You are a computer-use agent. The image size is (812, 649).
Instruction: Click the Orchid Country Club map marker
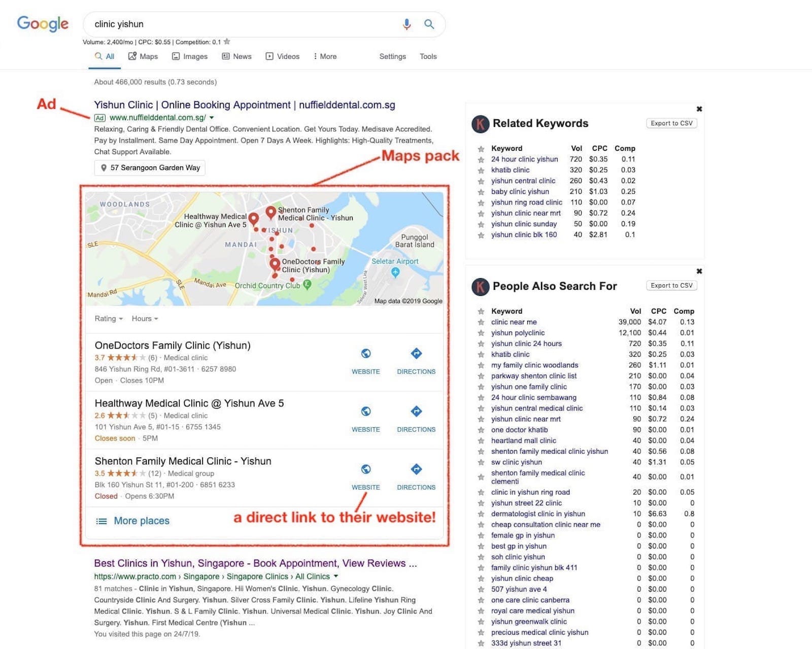307,285
